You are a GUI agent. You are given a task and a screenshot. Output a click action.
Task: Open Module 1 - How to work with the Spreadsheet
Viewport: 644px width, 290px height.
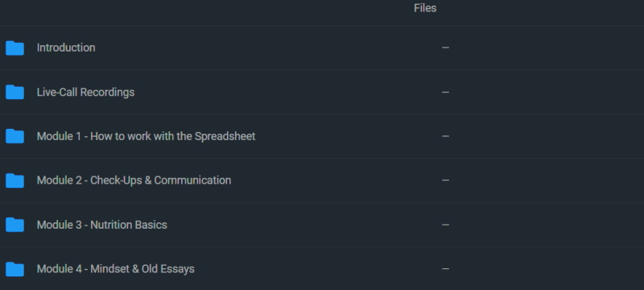click(146, 136)
